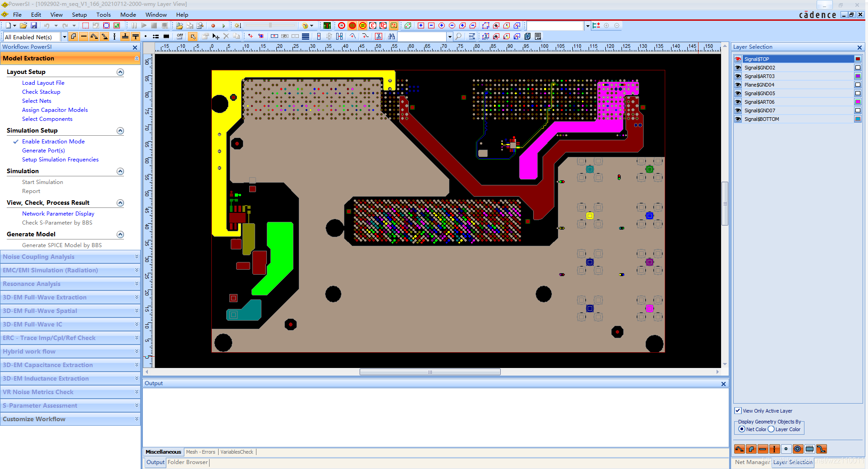The height and width of the screenshot is (469, 868).
Task: Toggle visibility eye for Signal$ART06 layer
Action: tap(738, 102)
